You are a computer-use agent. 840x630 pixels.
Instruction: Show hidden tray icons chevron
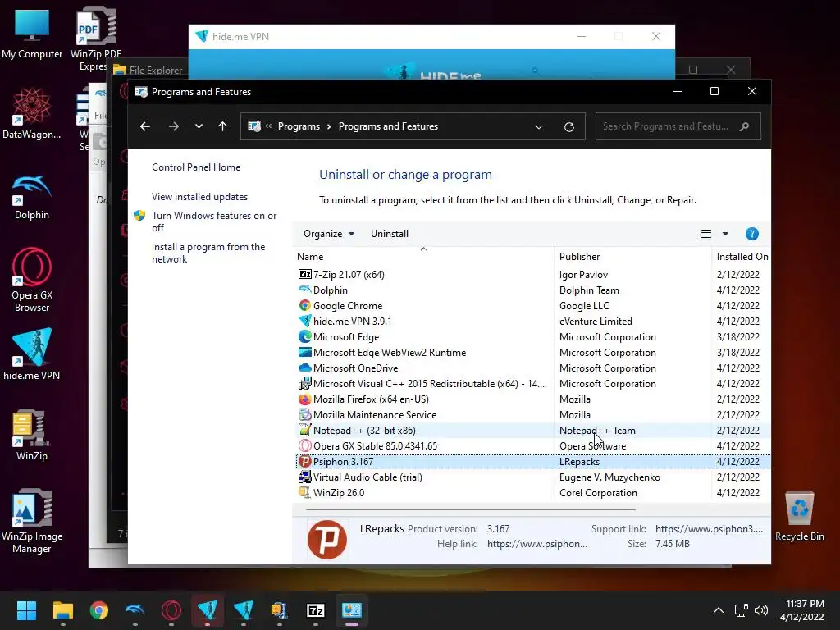[719, 610]
